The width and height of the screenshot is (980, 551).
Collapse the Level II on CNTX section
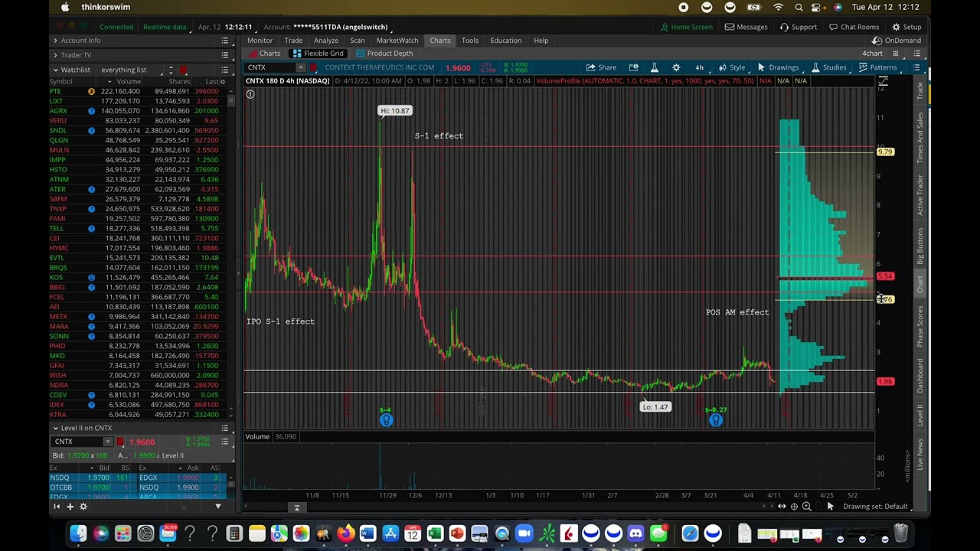pos(55,428)
